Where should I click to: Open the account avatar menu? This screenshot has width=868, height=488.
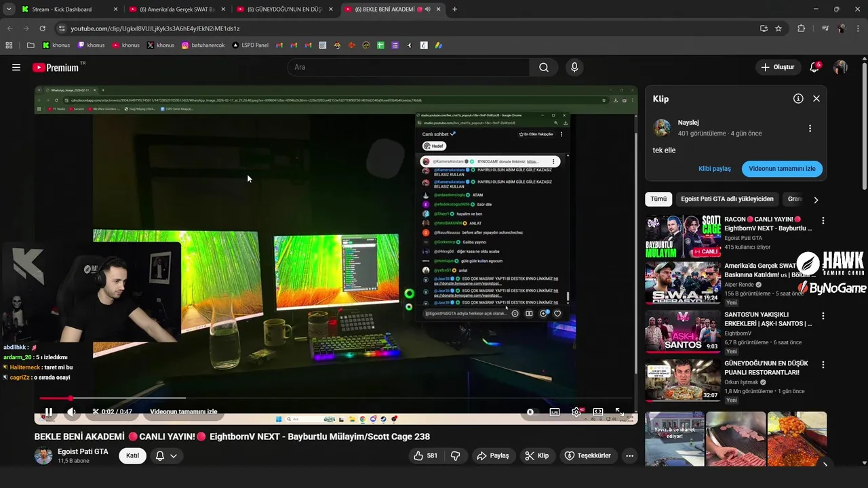click(x=840, y=67)
